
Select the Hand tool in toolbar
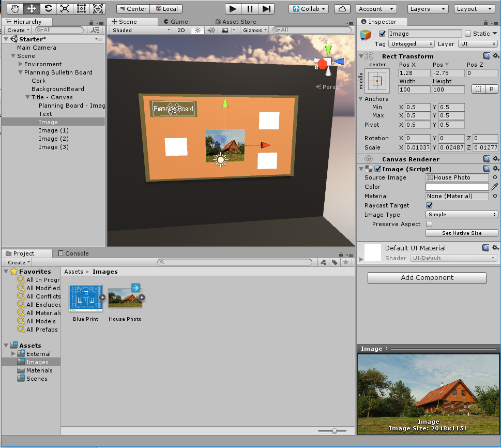point(15,8)
